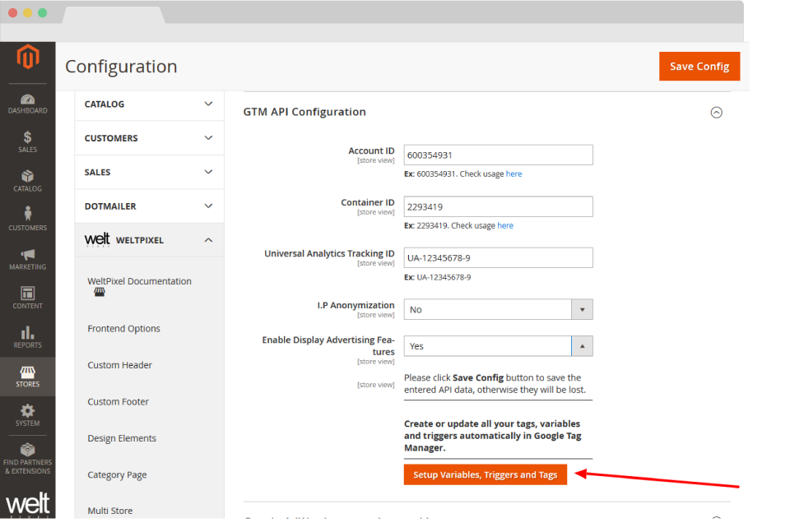This screenshot has height=532, width=790.
Task: Expand the CATALOG configuration section
Action: pos(149,104)
